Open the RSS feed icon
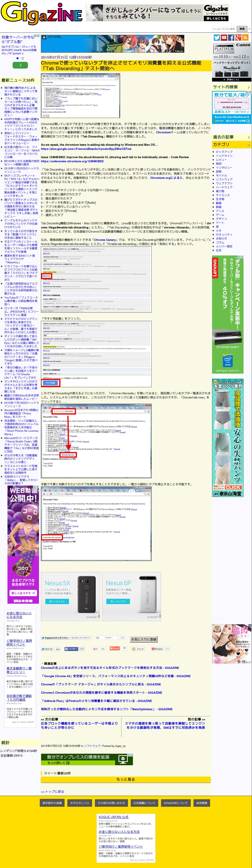The image size is (252, 868). (x=246, y=38)
